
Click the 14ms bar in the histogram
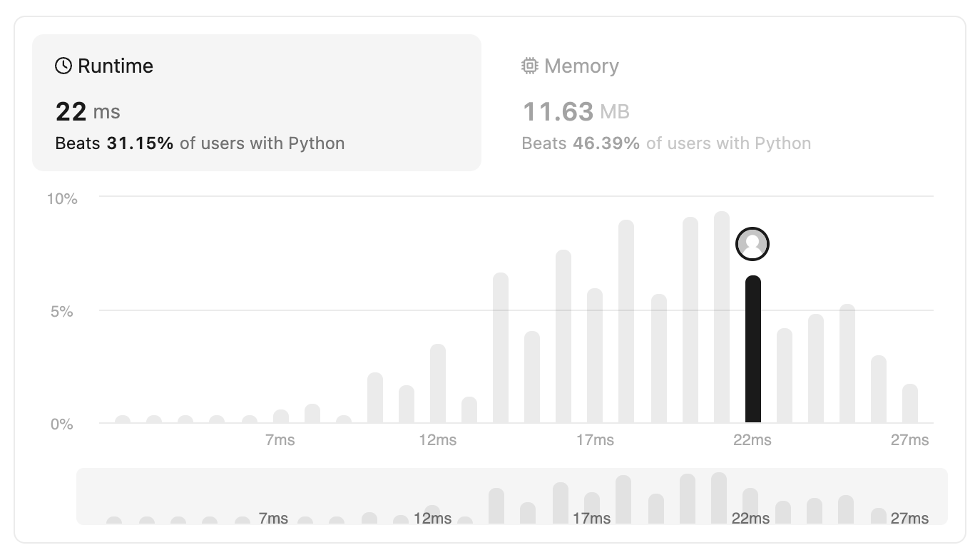[501, 348]
